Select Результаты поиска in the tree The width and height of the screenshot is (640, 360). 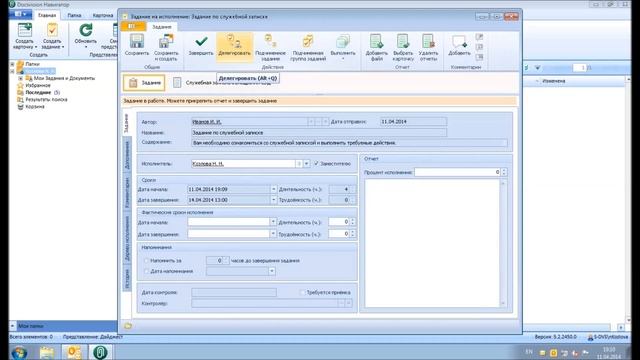(x=46, y=100)
